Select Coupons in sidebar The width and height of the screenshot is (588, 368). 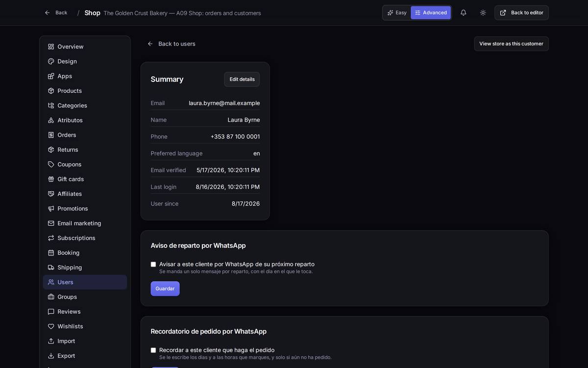(x=85, y=164)
